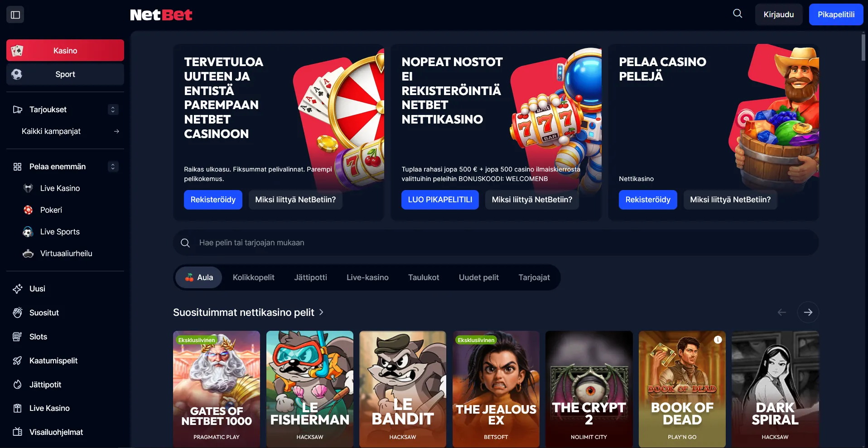Screen dimensions: 868x448
Task: Open Visailuohjelmat gift icon
Action: [x=18, y=432]
